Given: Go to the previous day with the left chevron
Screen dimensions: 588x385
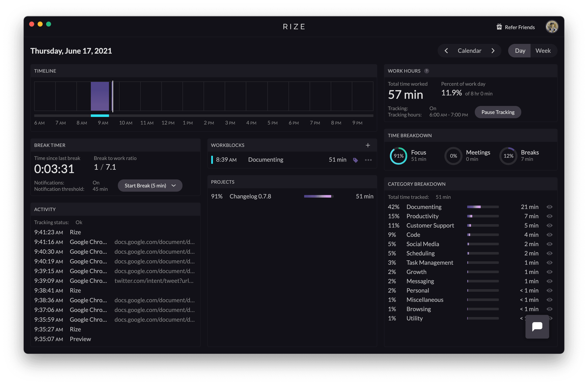Looking at the screenshot, I should pyautogui.click(x=446, y=51).
